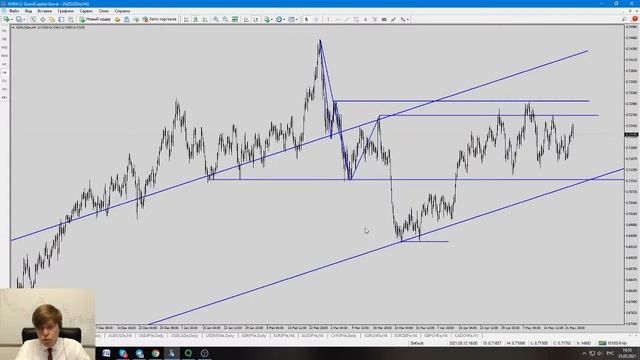Toggle the Авто-торговля button
Image resolution: width=640 pixels, height=360 pixels.
pos(160,19)
